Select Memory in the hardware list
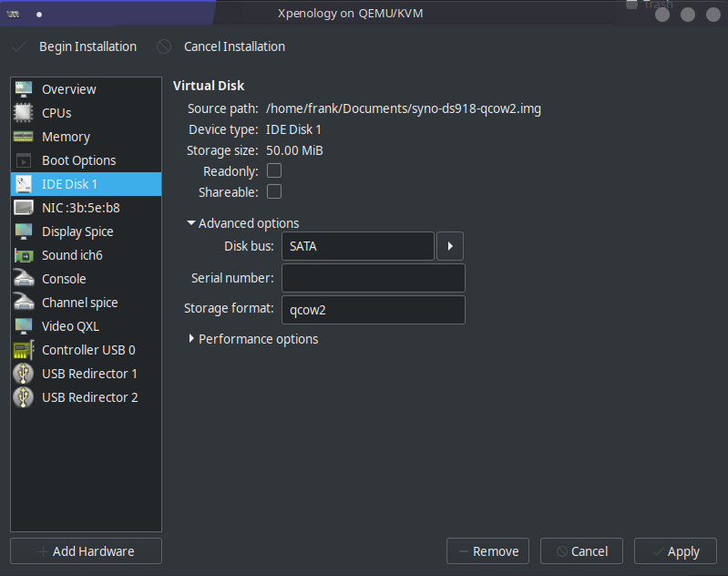 pyautogui.click(x=86, y=137)
